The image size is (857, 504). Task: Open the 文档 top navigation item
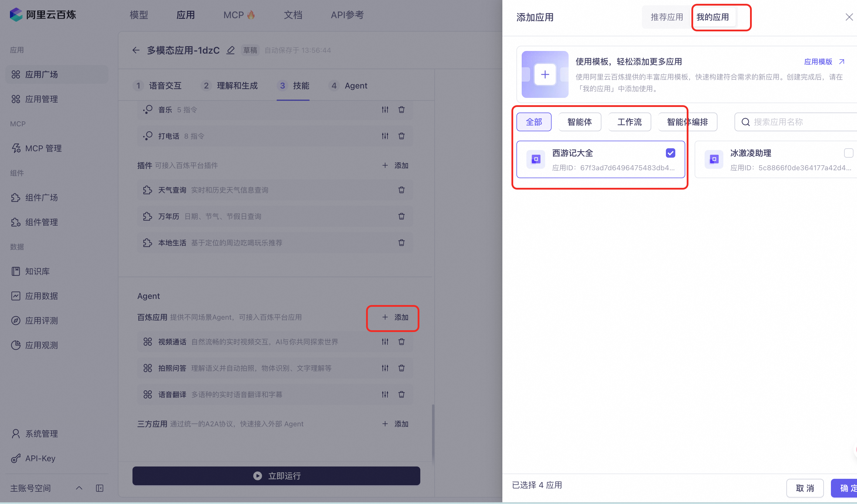293,15
